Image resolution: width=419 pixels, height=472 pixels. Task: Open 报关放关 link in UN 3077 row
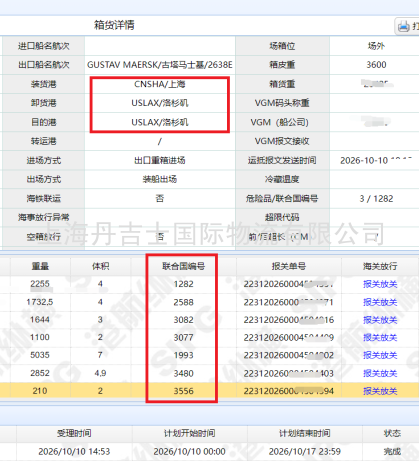380,338
